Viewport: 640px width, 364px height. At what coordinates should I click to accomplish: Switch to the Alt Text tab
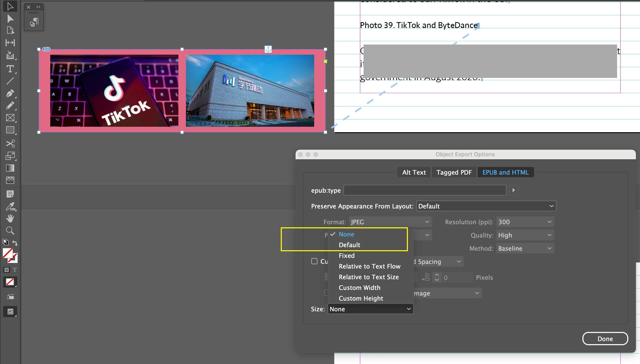click(414, 172)
